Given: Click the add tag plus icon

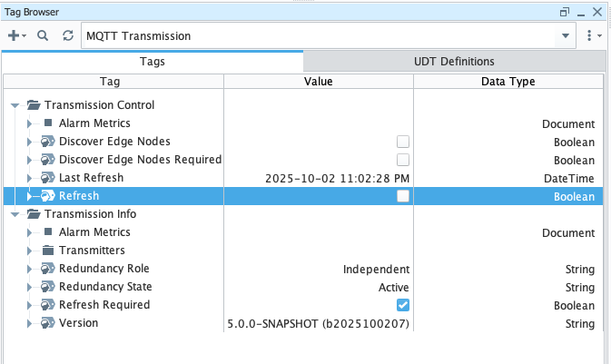Looking at the screenshot, I should coord(14,36).
